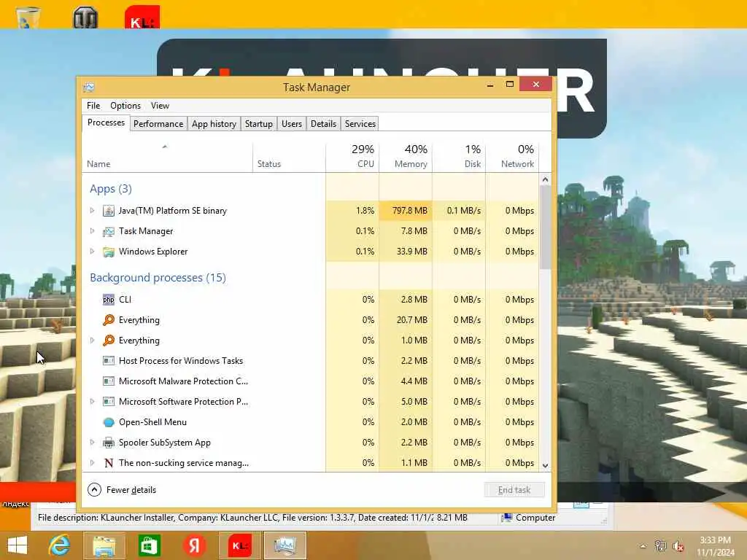Open the File menu
The width and height of the screenshot is (747, 560).
pyautogui.click(x=93, y=106)
